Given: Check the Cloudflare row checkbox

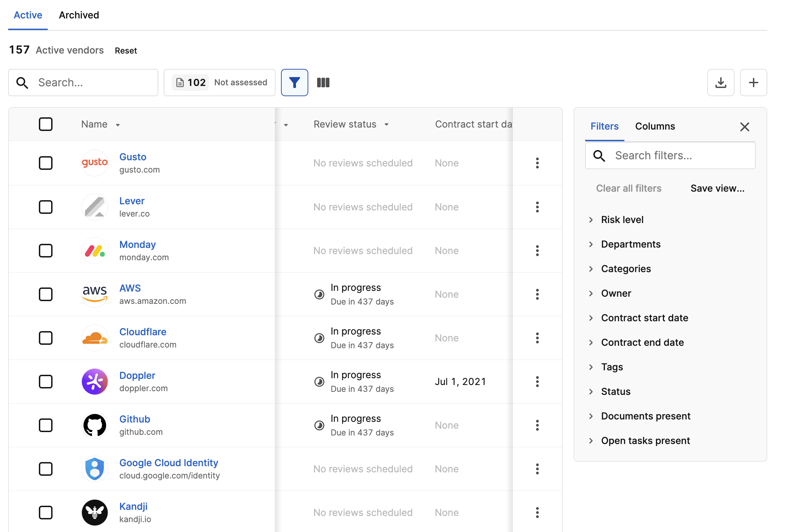Looking at the screenshot, I should [x=46, y=338].
